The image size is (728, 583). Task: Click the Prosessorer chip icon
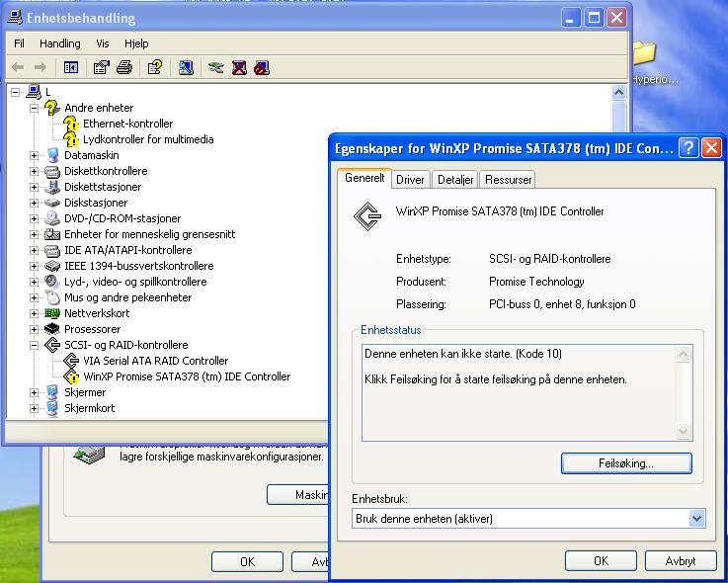[52, 329]
